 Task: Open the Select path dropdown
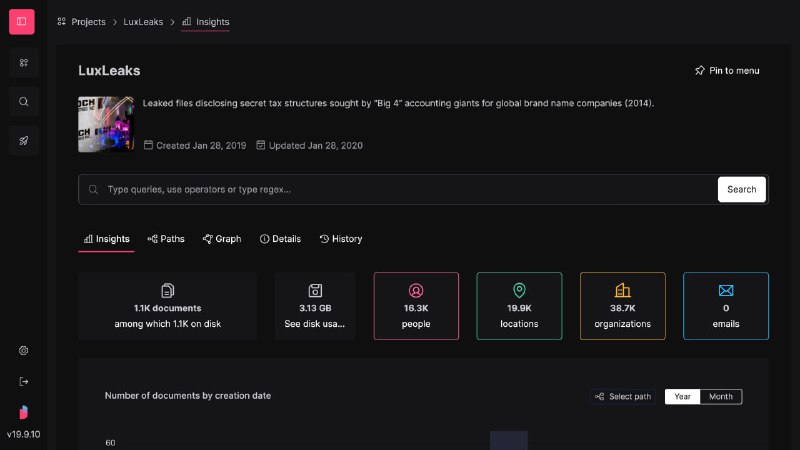click(623, 396)
